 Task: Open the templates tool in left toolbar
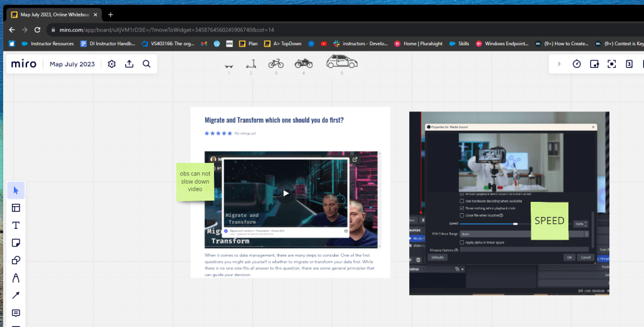tap(16, 208)
